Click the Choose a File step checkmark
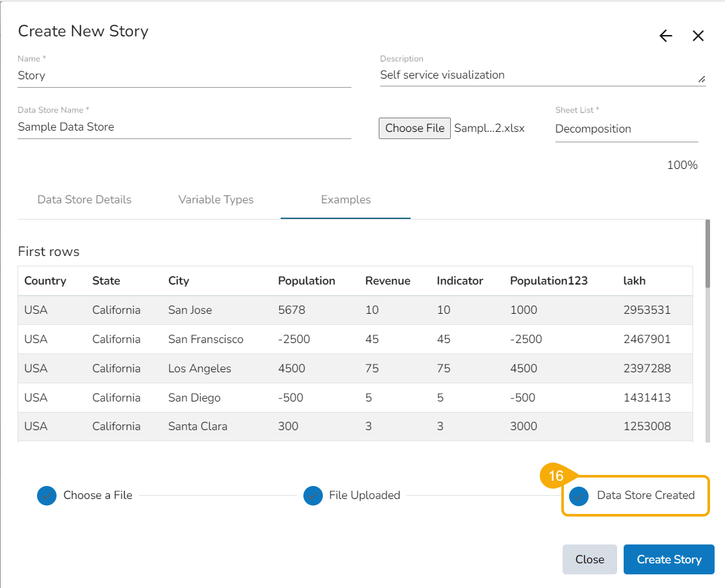725x588 pixels. (47, 496)
